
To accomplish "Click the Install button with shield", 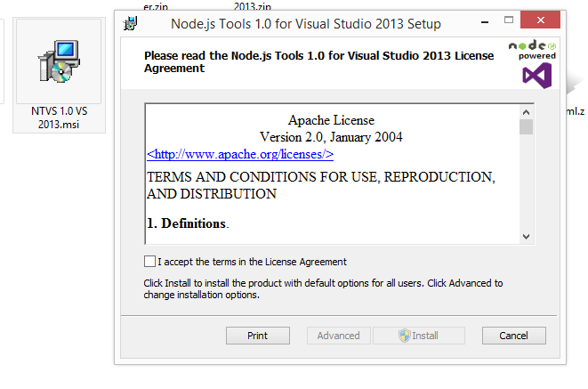I will coord(418,336).
